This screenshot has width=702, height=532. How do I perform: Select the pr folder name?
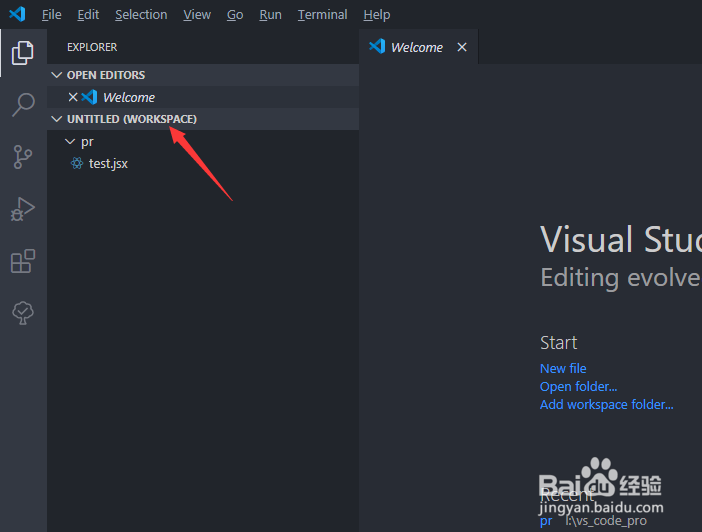[87, 142]
